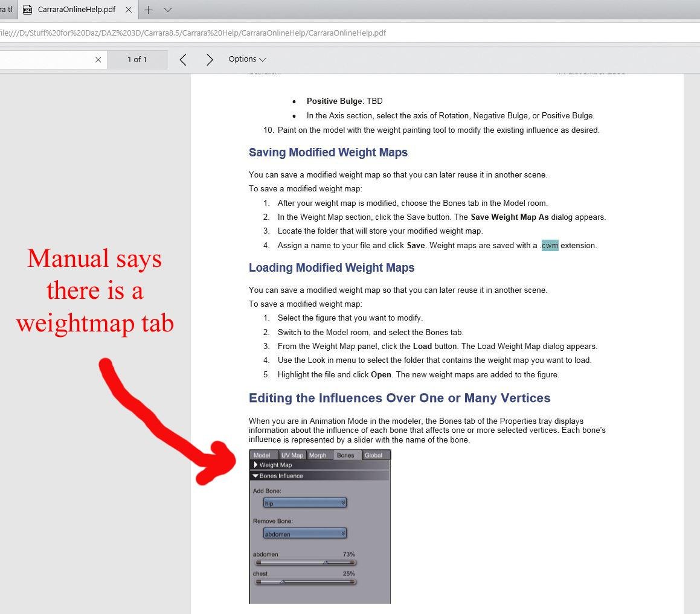Click the '1 of 1' match counter

click(x=137, y=59)
